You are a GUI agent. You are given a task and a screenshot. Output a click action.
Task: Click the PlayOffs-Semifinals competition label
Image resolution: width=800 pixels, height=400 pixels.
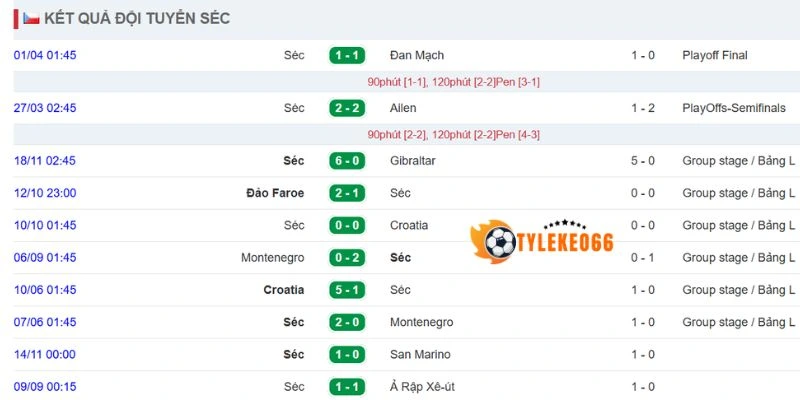click(x=734, y=108)
